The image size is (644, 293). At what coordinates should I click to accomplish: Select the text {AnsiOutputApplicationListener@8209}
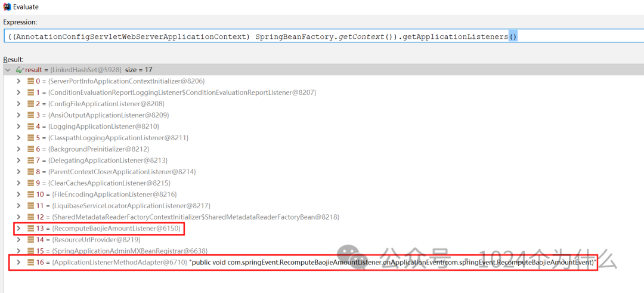109,115
